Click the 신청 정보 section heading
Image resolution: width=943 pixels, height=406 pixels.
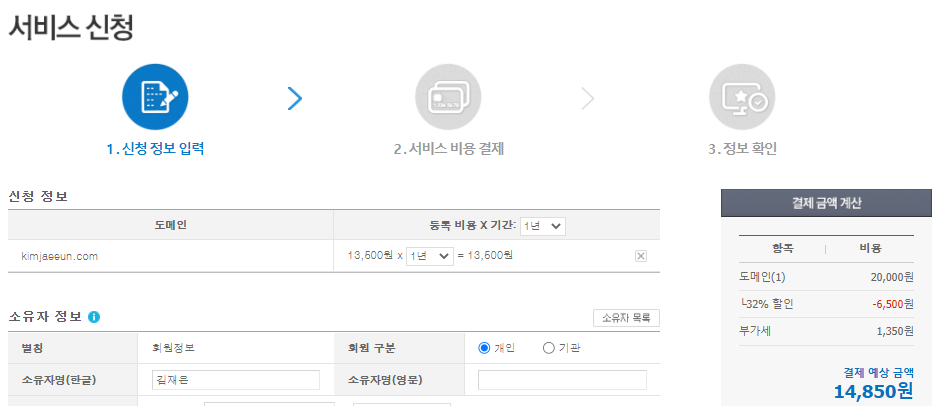pos(38,197)
